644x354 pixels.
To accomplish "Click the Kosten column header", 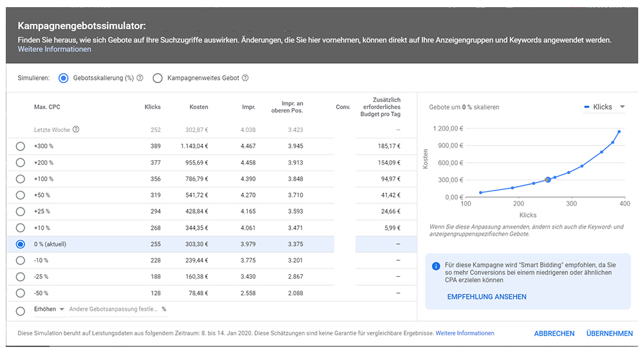I will coord(199,107).
